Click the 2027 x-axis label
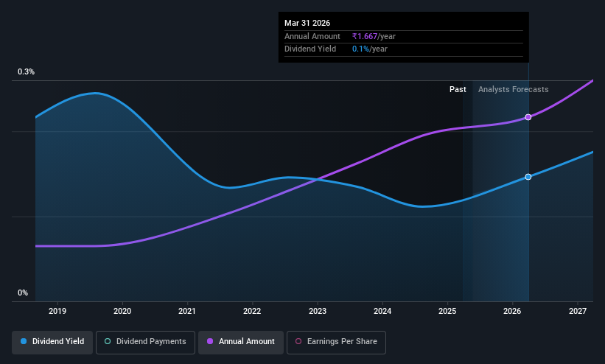 [x=578, y=311]
